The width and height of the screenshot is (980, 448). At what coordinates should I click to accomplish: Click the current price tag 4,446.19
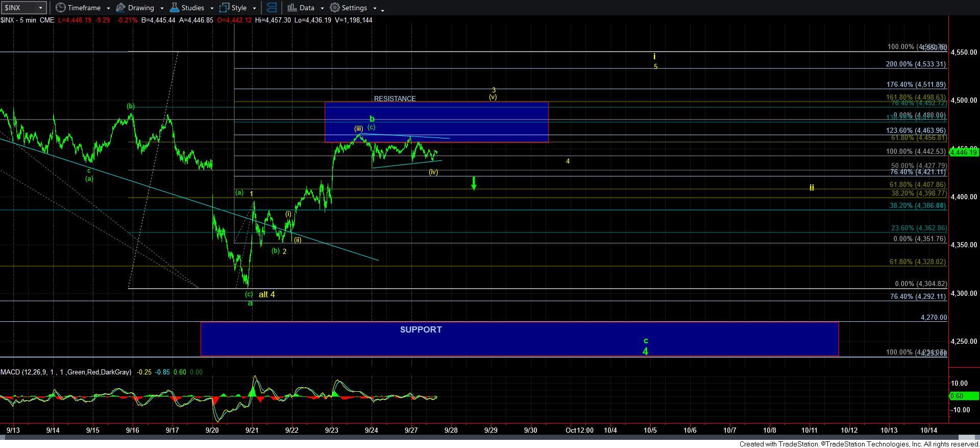pyautogui.click(x=964, y=152)
